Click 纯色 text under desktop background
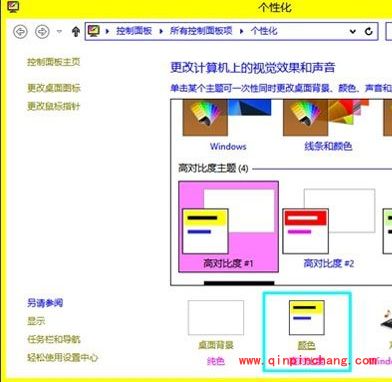The image size is (392, 382). tap(216, 361)
